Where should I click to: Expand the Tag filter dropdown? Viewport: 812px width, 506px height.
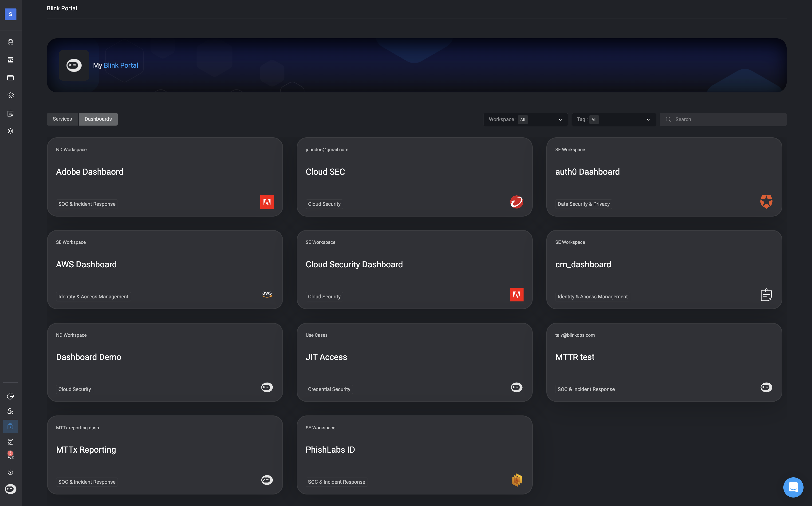613,119
